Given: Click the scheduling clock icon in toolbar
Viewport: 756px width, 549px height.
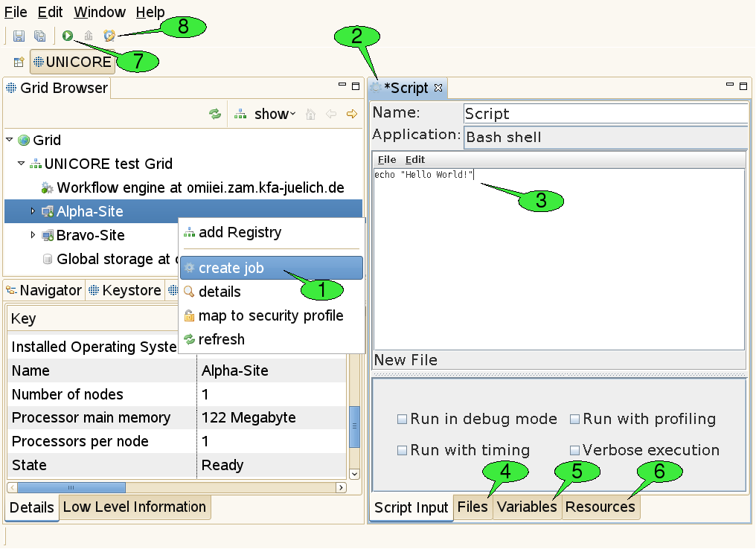Looking at the screenshot, I should pos(109,35).
